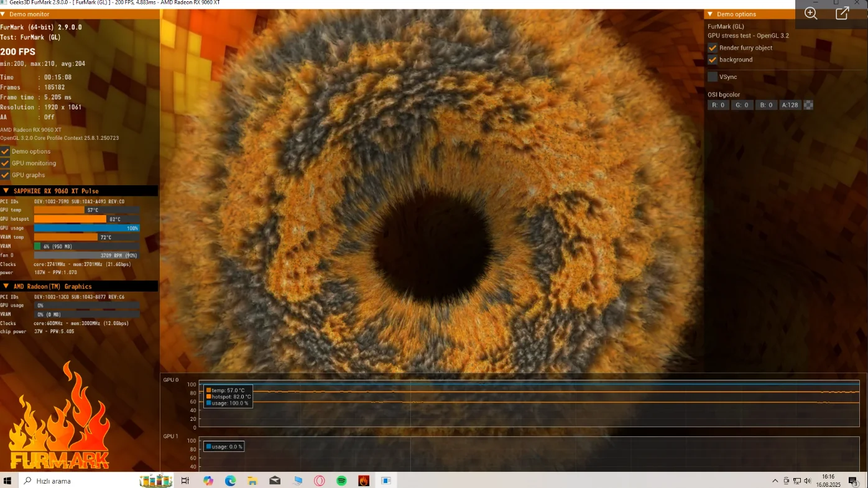The height and width of the screenshot is (488, 868).
Task: Click the VRAM 6% (950 MB) bar
Action: (86, 246)
